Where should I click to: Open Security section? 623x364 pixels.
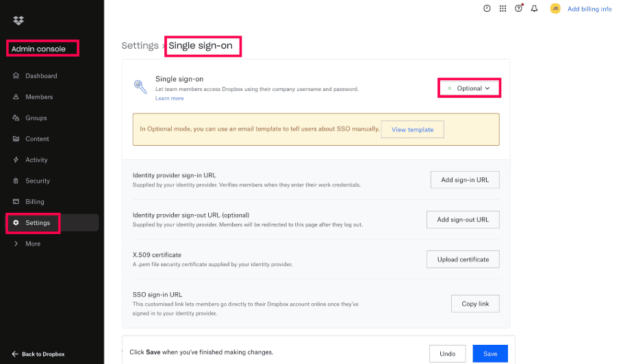[38, 181]
